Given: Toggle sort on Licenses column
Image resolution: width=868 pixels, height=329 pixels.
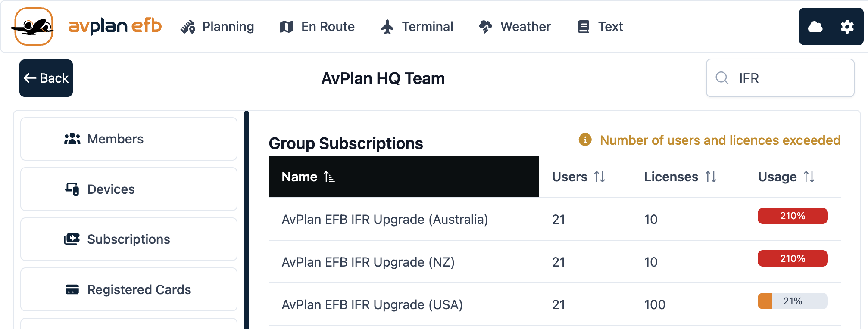Looking at the screenshot, I should click(x=711, y=177).
